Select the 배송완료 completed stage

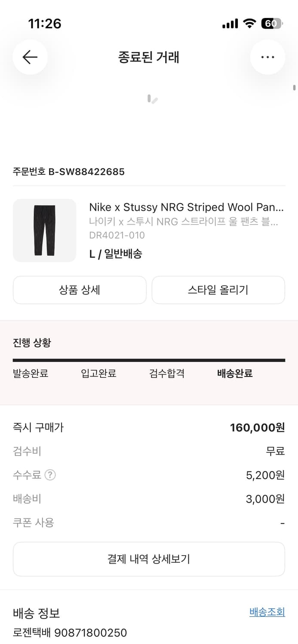(234, 374)
